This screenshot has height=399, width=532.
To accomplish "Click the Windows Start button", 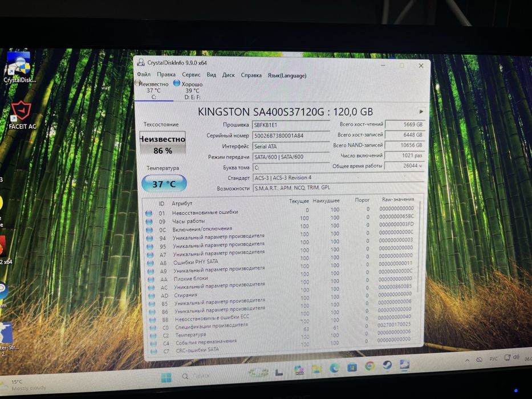I will tap(166, 377).
